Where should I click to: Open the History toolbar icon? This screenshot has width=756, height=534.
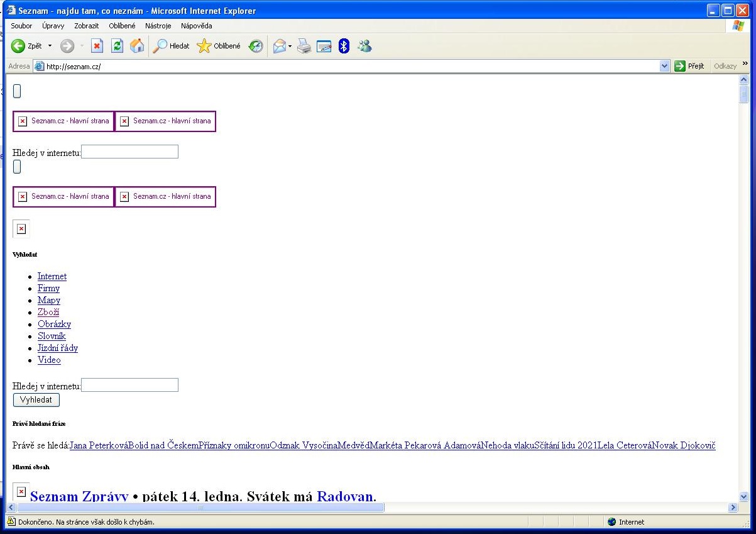pos(256,46)
